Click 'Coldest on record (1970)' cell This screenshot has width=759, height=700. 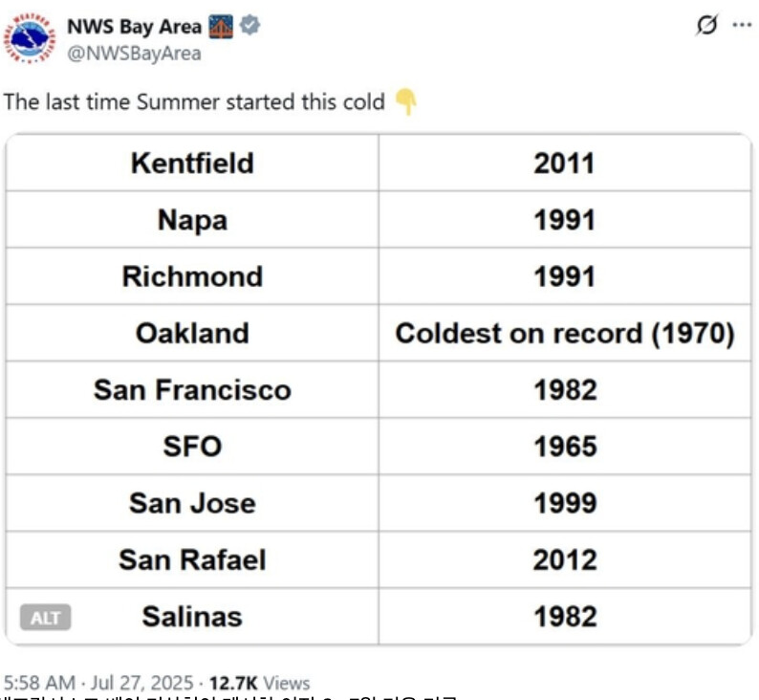565,333
